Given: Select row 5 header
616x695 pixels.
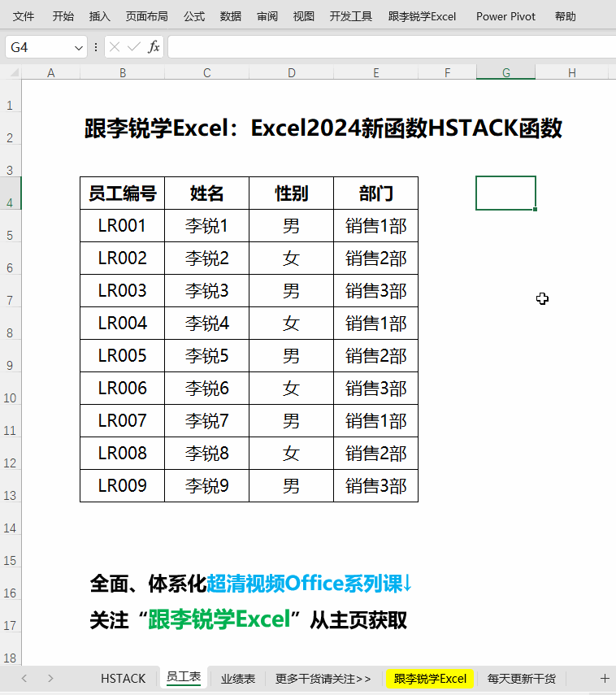Looking at the screenshot, I should 11,226.
